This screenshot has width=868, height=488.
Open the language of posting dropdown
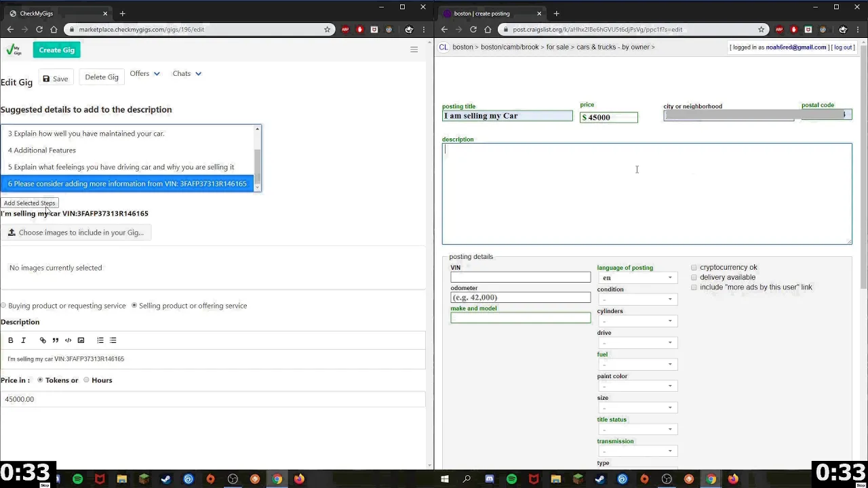click(x=637, y=277)
